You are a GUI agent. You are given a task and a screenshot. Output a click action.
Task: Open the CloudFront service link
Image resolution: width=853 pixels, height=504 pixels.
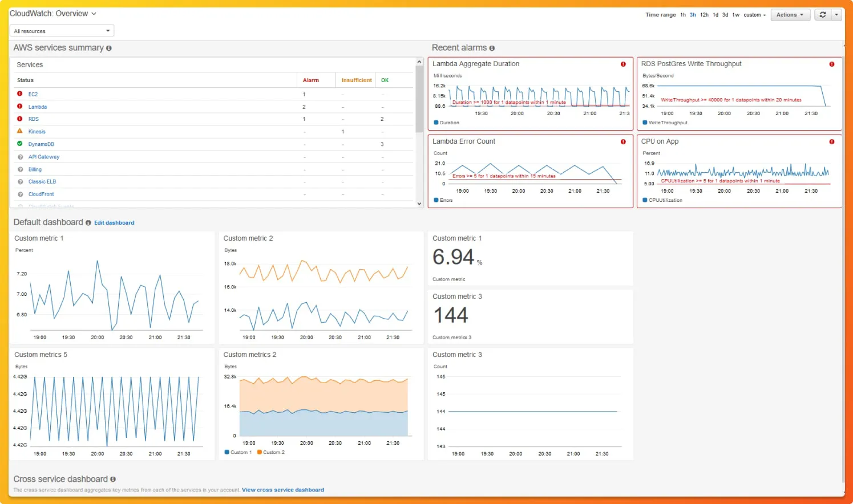click(41, 194)
